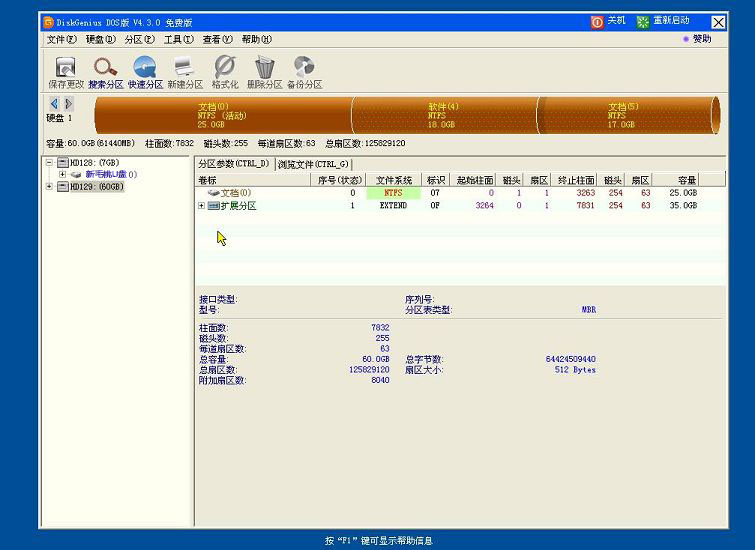Click the start cylinder value 3264
Image resolution: width=755 pixels, height=550 pixels.
click(x=484, y=205)
